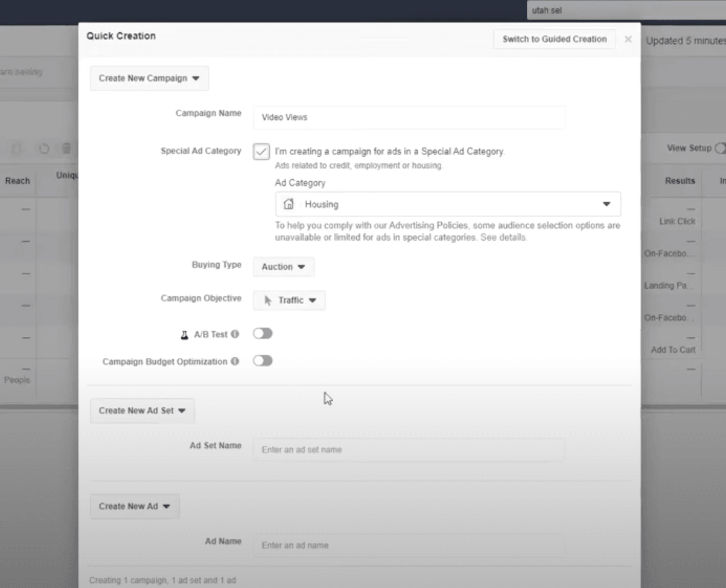Click the Ad Set Name field
This screenshot has width=726, height=588.
pyautogui.click(x=409, y=450)
